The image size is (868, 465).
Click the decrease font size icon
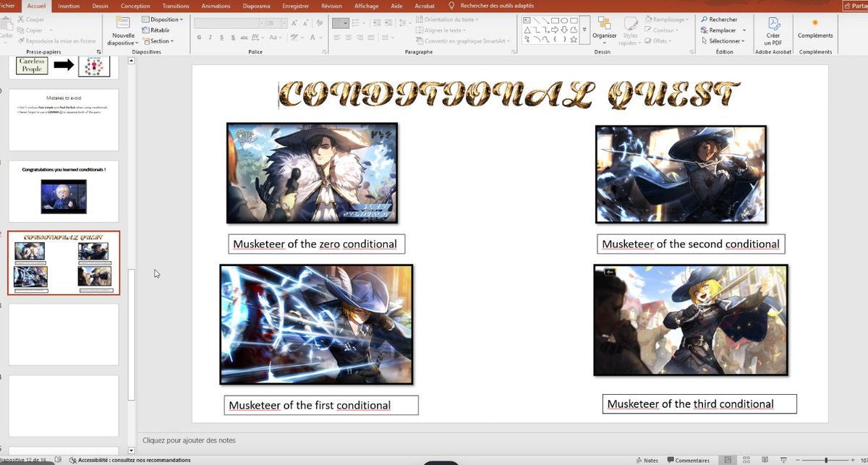tap(306, 23)
